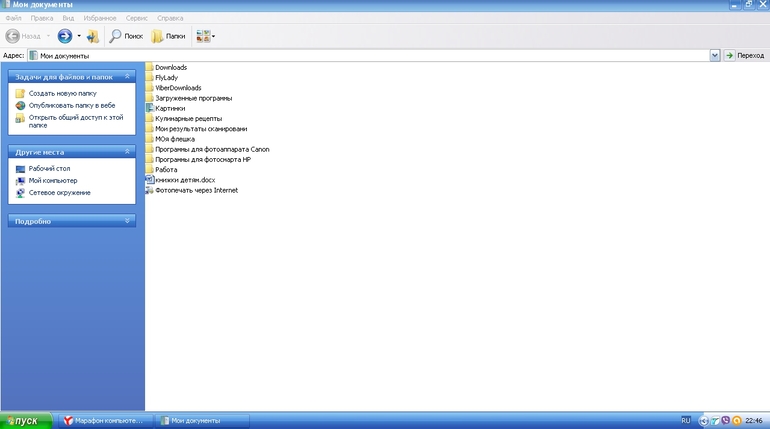Open Search with the magnifier icon
770x429 pixels.
pyautogui.click(x=126, y=36)
